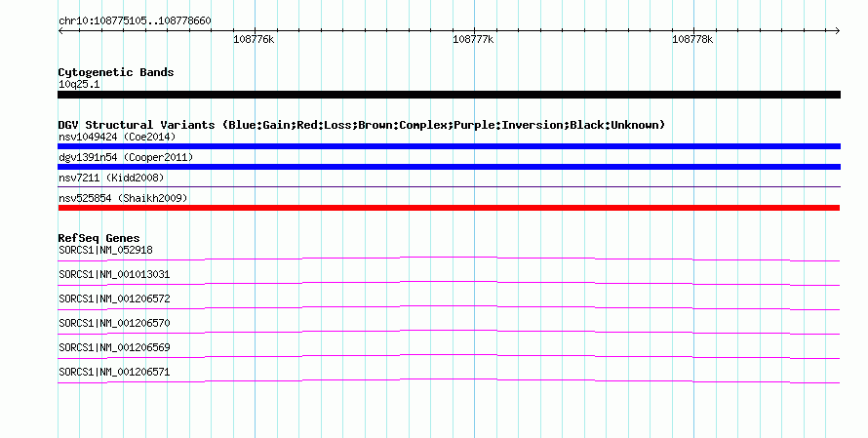This screenshot has height=438, width=868.
Task: Click the chr10:108775105..108778660 coordinate label
Action: click(135, 21)
